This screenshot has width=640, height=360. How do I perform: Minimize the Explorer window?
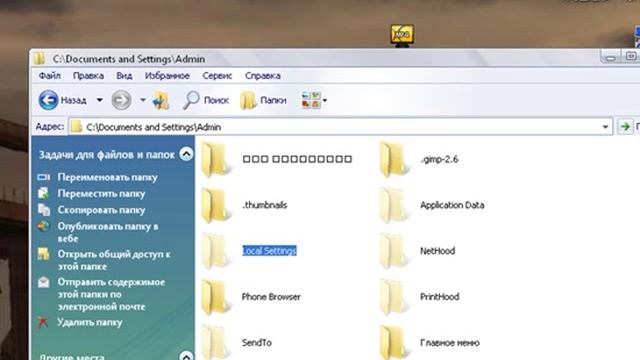tap(610, 58)
